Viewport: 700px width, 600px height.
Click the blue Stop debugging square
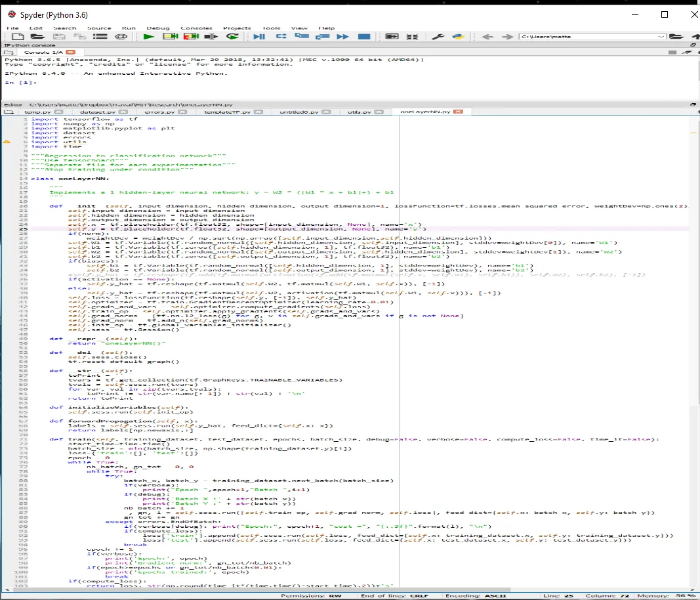tap(364, 37)
